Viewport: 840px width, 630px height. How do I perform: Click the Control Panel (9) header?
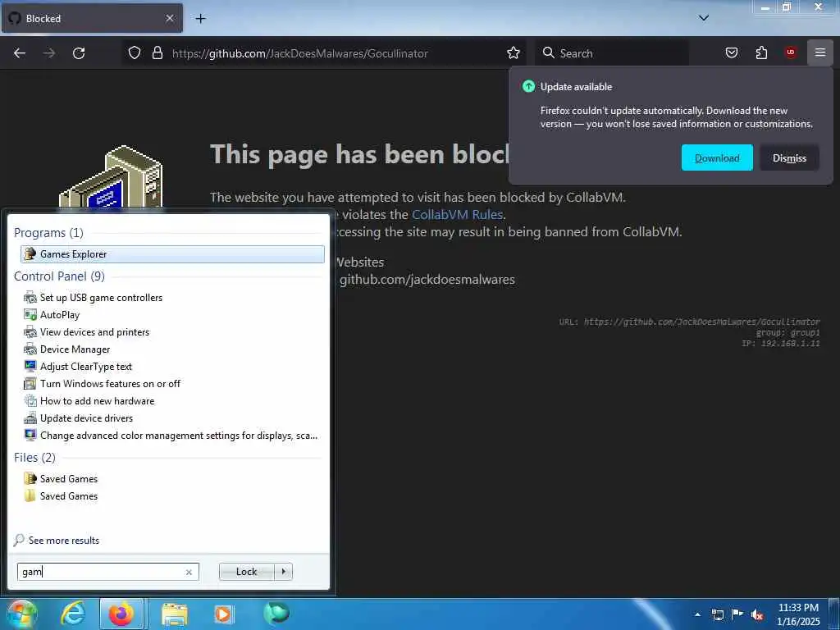[59, 276]
